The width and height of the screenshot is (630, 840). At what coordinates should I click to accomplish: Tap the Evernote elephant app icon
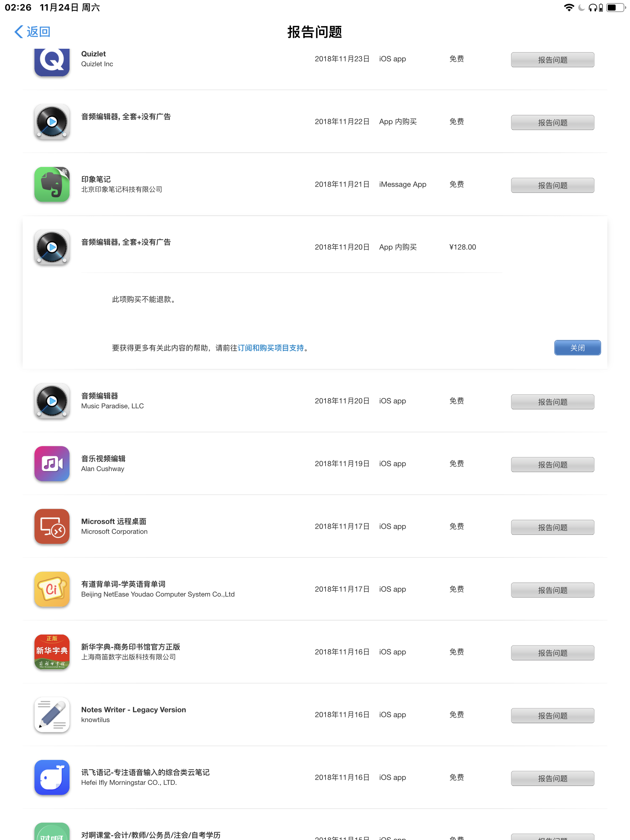coord(52,184)
